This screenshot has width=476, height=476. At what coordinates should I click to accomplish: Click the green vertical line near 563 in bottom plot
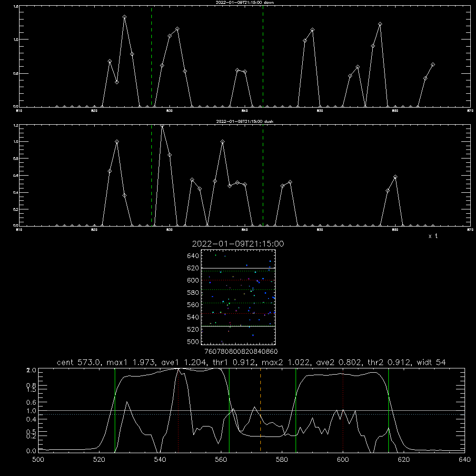[229, 410]
